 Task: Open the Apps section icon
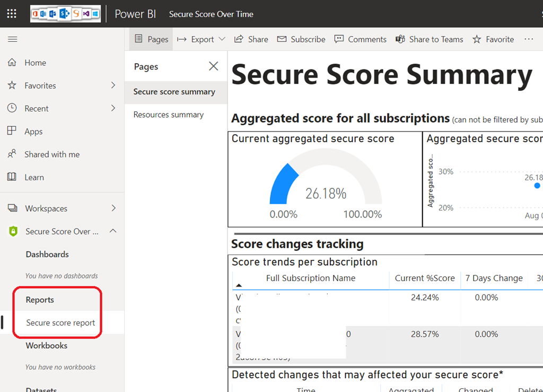pyautogui.click(x=12, y=131)
